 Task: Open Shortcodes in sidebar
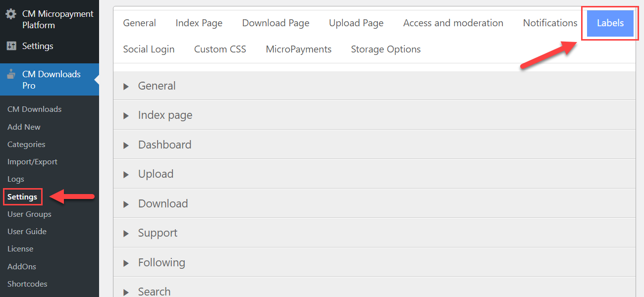pos(27,284)
